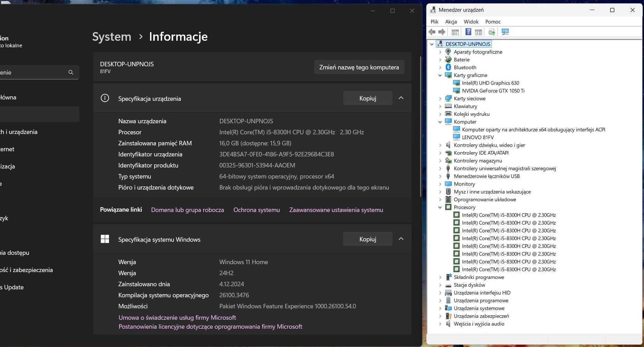Select Składniki programowe tree item
This screenshot has width=644, height=347.
479,277
